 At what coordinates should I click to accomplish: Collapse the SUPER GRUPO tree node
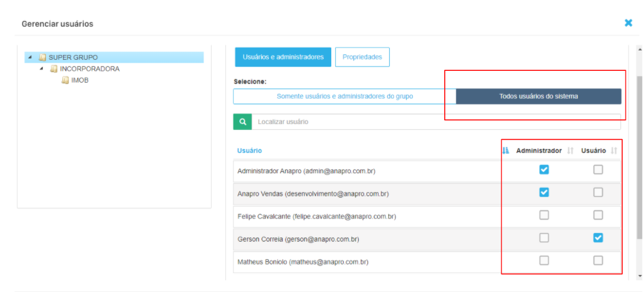point(30,58)
